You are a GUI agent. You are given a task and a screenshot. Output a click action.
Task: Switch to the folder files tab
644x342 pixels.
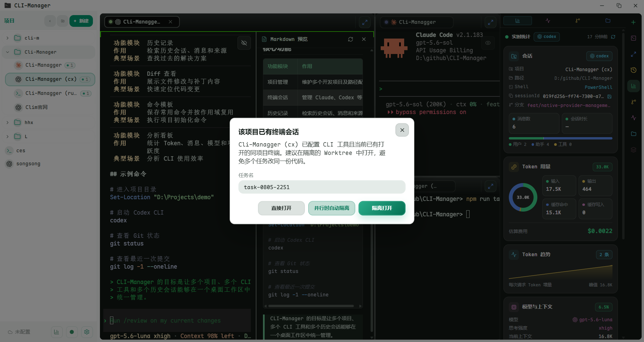pyautogui.click(x=608, y=21)
